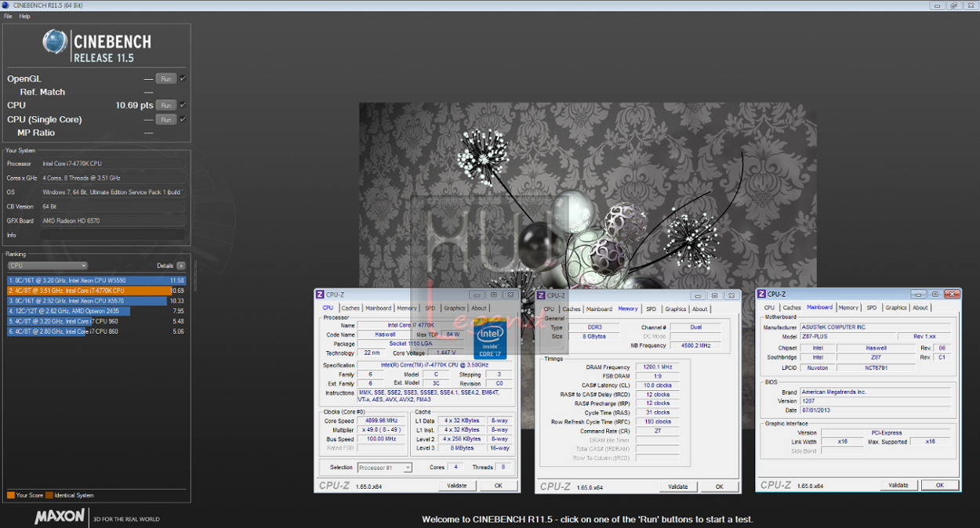980x528 pixels.
Task: Click Validate in the CPU tab window
Action: pyautogui.click(x=457, y=486)
